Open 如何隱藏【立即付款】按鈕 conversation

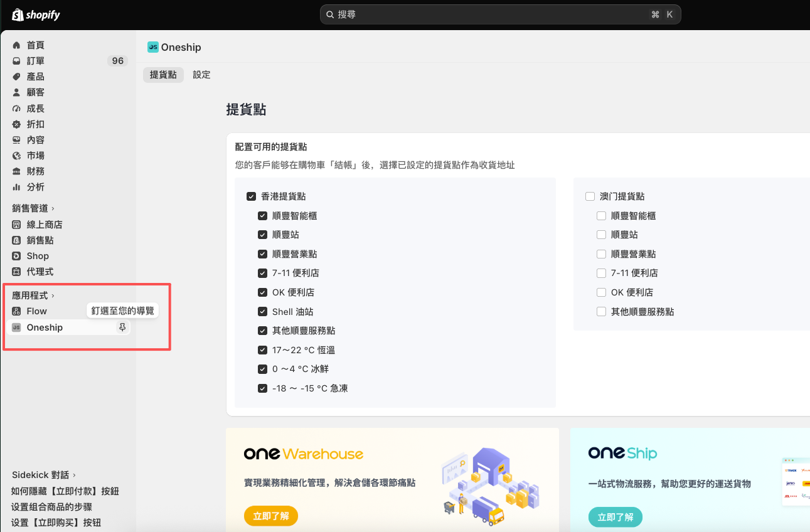tap(65, 491)
